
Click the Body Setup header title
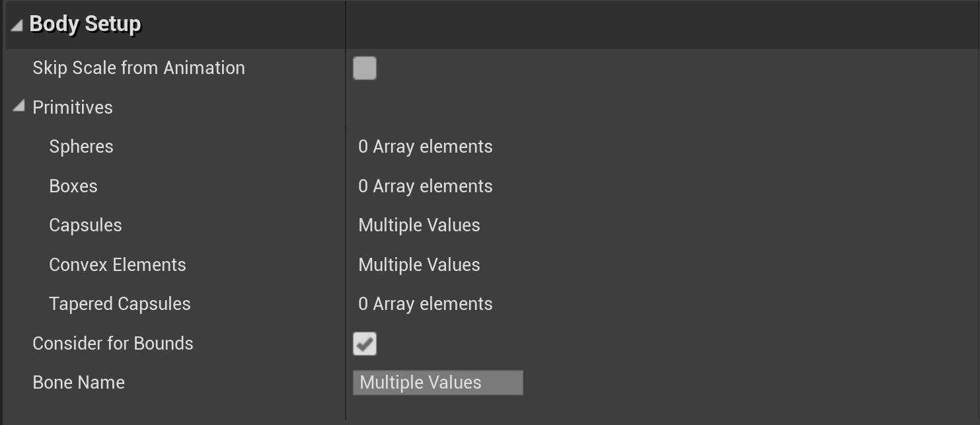tap(85, 24)
